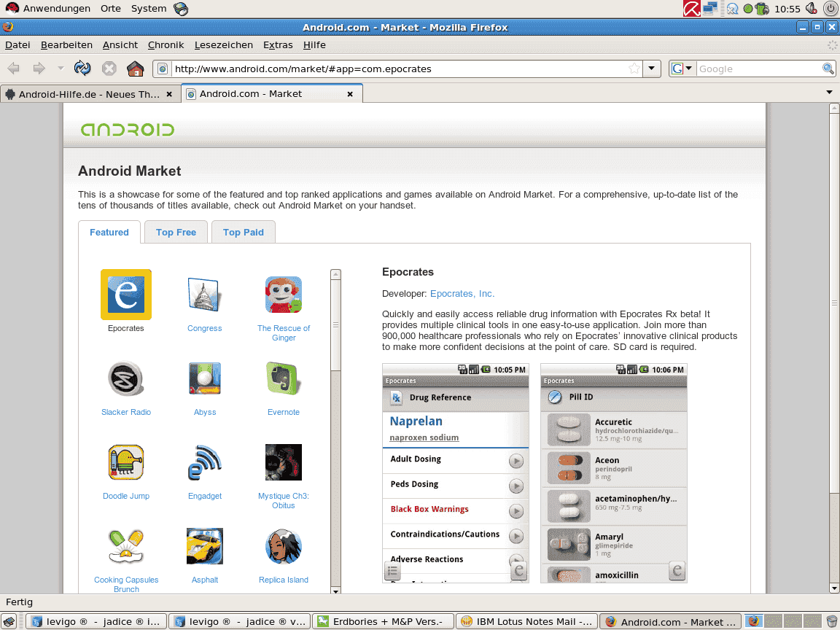Select the Abyss game icon
This screenshot has width=840, height=630.
pos(205,378)
